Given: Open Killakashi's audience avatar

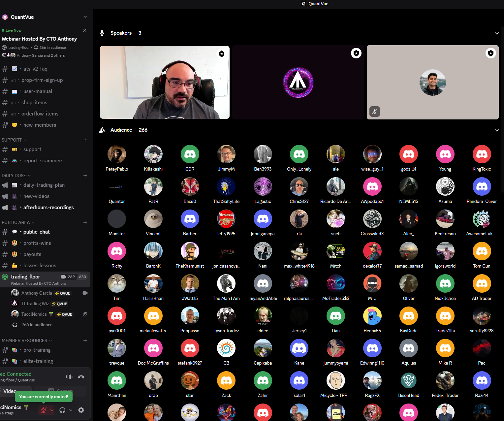Looking at the screenshot, I should 153,154.
